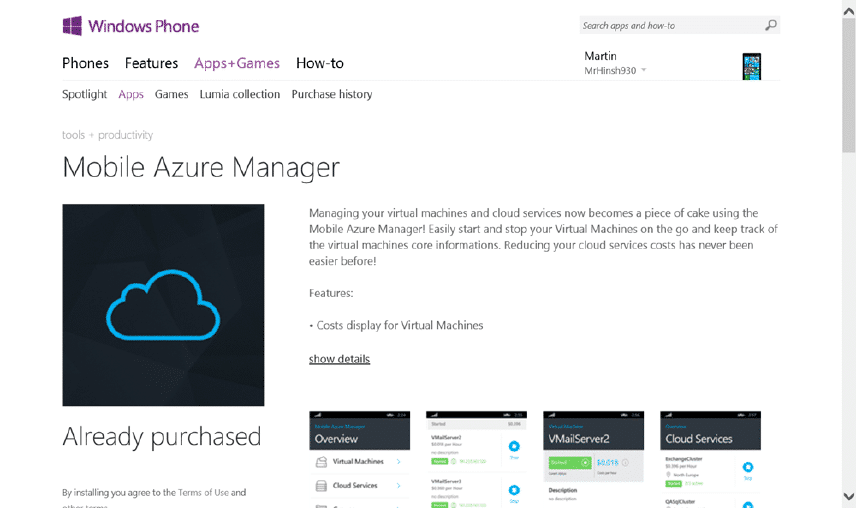Screen dimensions: 856x508
Task: Open the Purchase history tab
Action: pos(332,94)
